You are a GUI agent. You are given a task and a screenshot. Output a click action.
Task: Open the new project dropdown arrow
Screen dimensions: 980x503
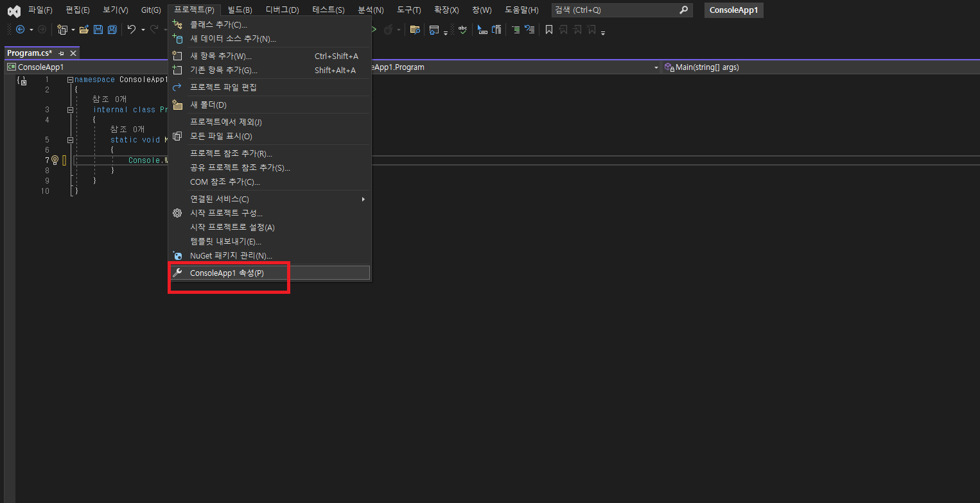pyautogui.click(x=73, y=30)
